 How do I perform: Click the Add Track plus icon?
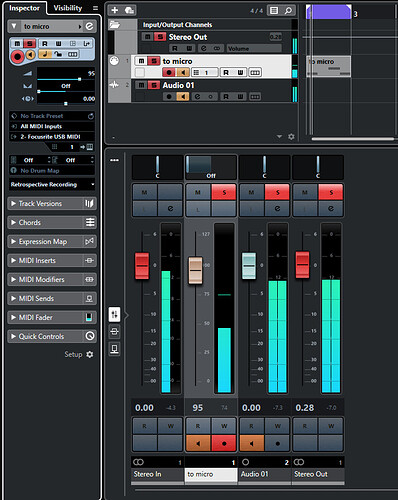(x=114, y=10)
